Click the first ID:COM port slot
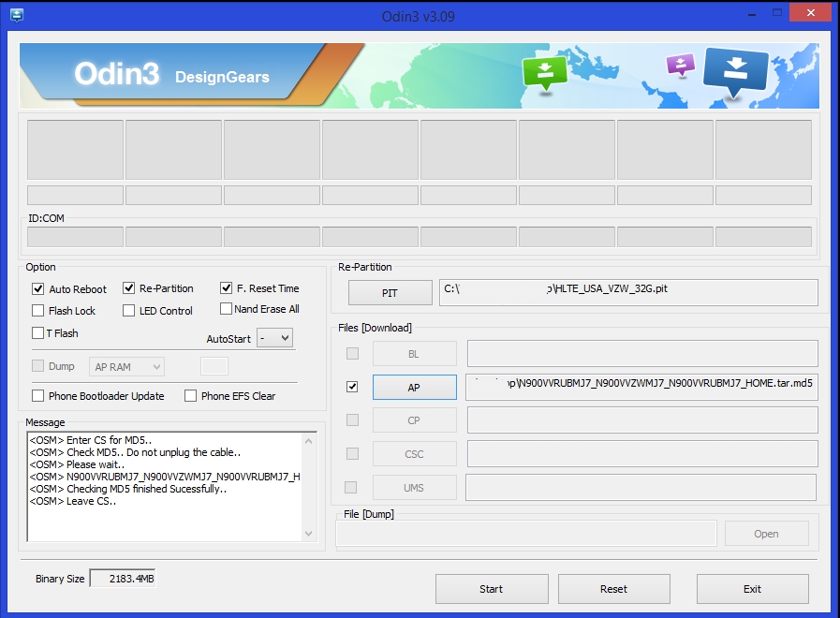The height and width of the screenshot is (618, 840). click(76, 237)
